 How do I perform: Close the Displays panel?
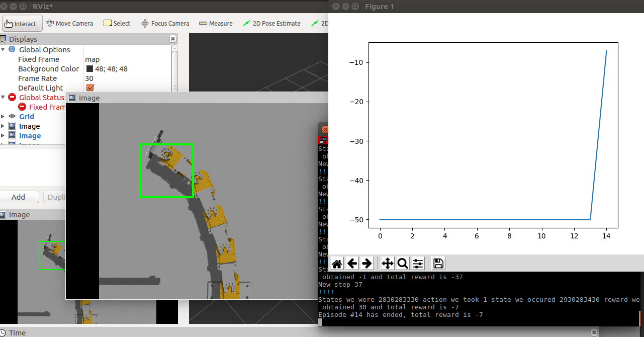point(173,39)
